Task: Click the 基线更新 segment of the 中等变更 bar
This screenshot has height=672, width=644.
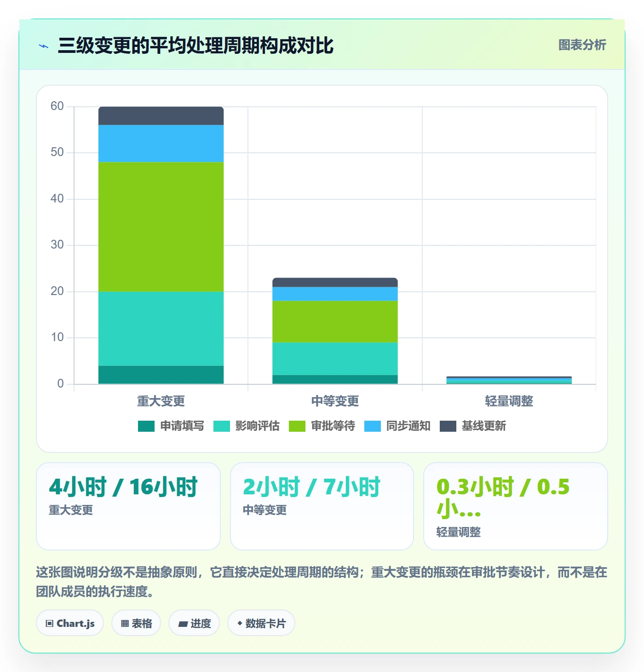Action: tap(335, 283)
